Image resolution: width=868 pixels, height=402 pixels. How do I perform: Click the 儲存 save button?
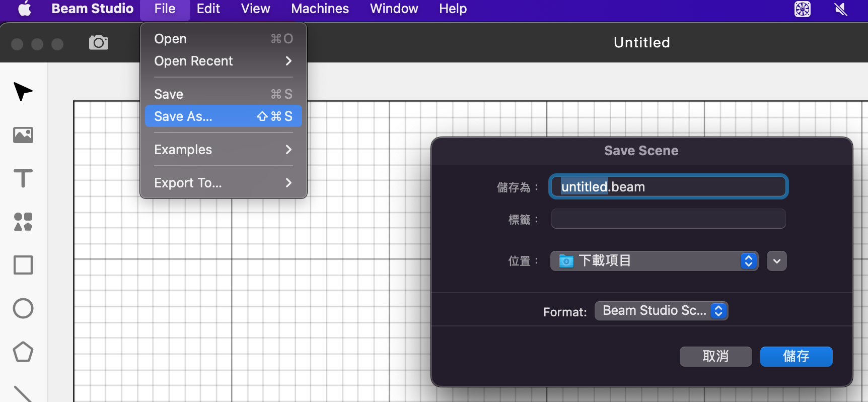(x=796, y=357)
